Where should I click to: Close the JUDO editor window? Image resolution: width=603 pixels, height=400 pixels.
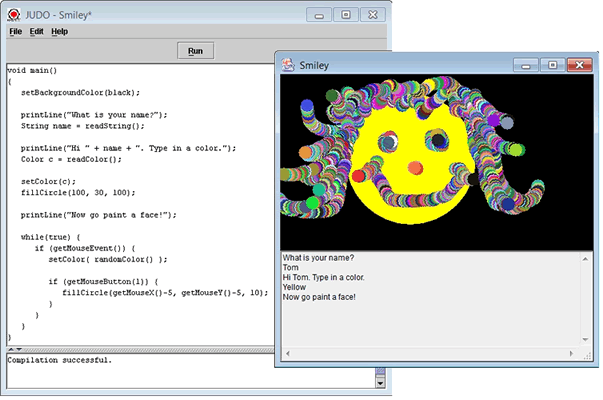(x=370, y=14)
